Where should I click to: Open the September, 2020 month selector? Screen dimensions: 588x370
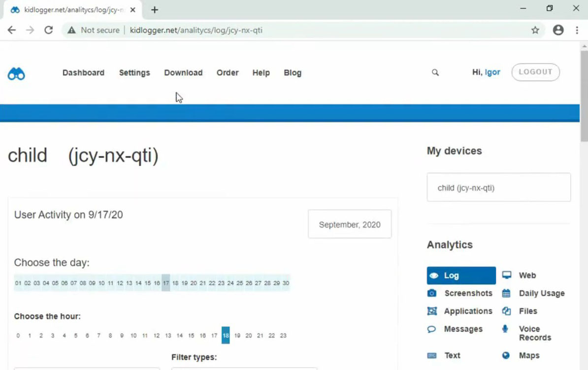[x=350, y=224]
